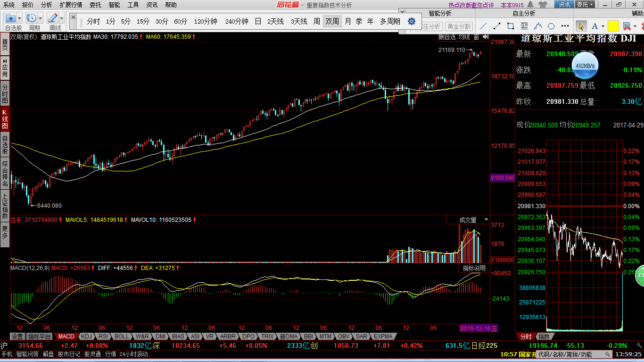Select the BOLL indicator tab

122,337
